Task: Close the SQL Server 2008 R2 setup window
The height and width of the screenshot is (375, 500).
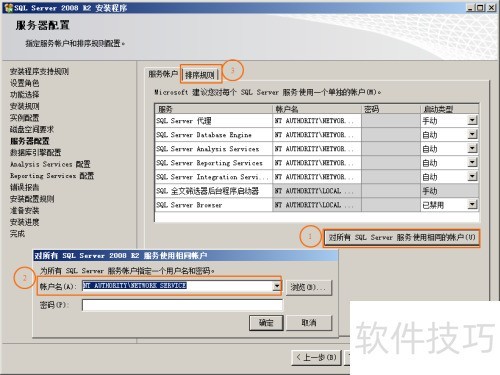Action: click(x=491, y=8)
